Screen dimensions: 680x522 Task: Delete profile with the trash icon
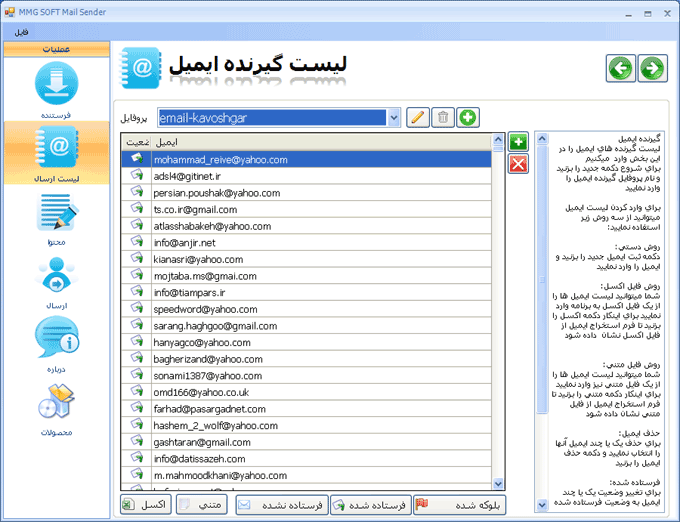443,117
